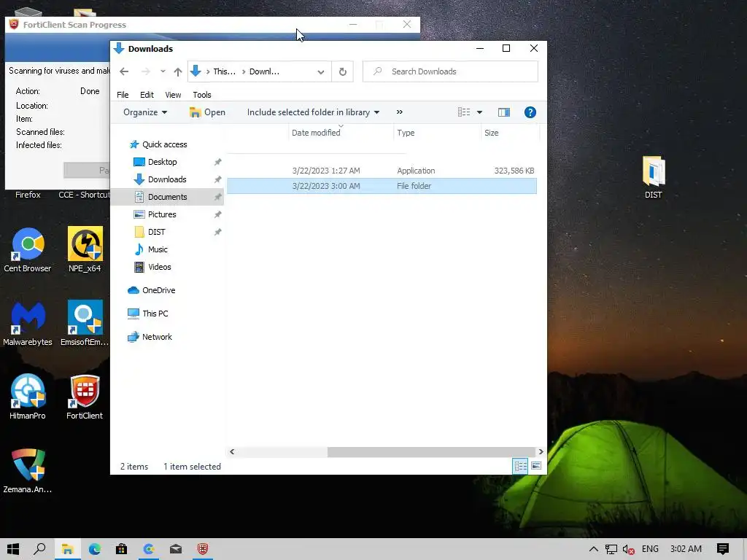The height and width of the screenshot is (560, 747).
Task: Switch to large thumbnails view in status bar
Action: pyautogui.click(x=536, y=466)
